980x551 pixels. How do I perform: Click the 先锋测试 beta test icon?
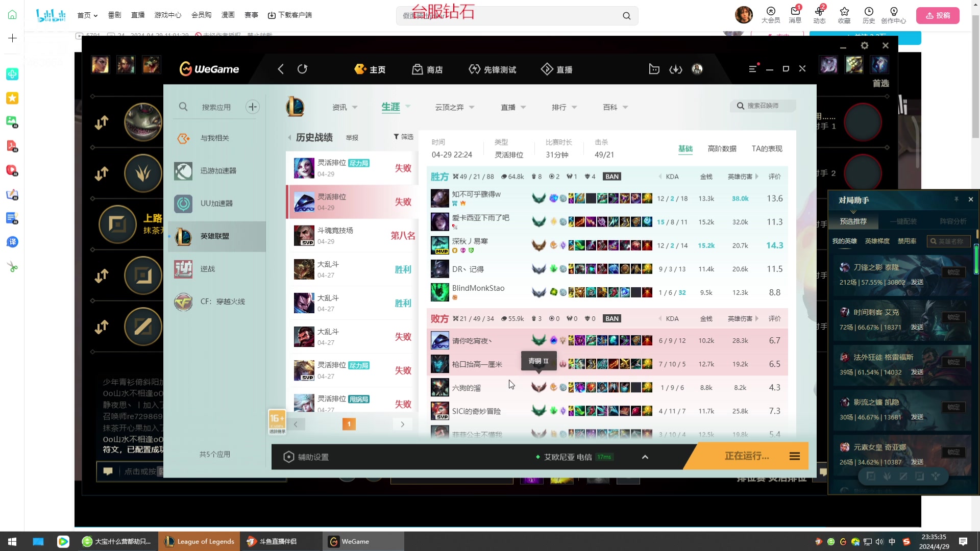pyautogui.click(x=473, y=69)
